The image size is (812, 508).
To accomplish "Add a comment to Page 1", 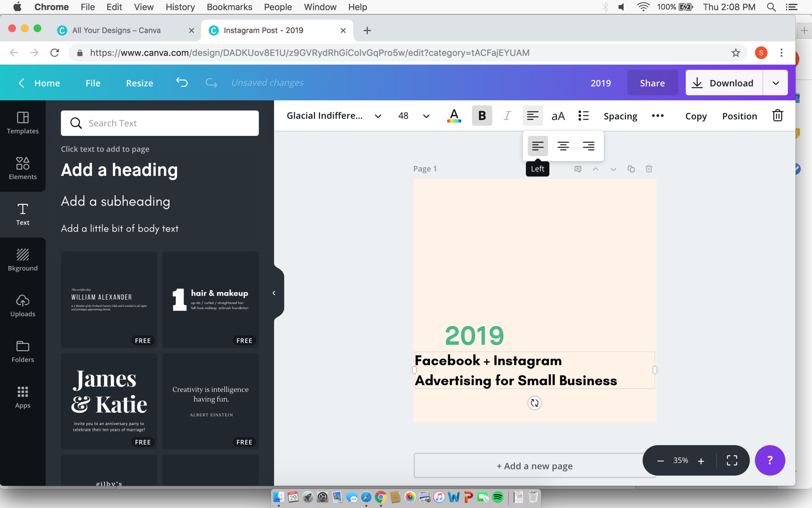I will tap(578, 169).
